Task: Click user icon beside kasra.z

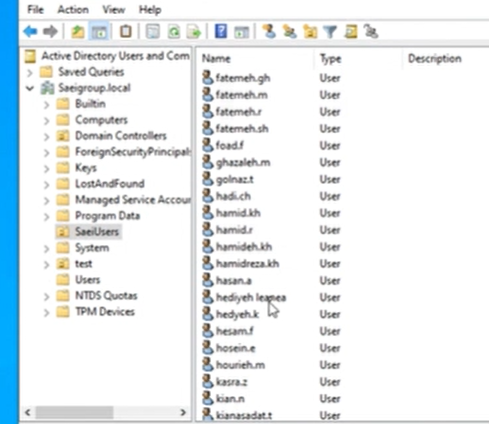Action: coord(208,381)
